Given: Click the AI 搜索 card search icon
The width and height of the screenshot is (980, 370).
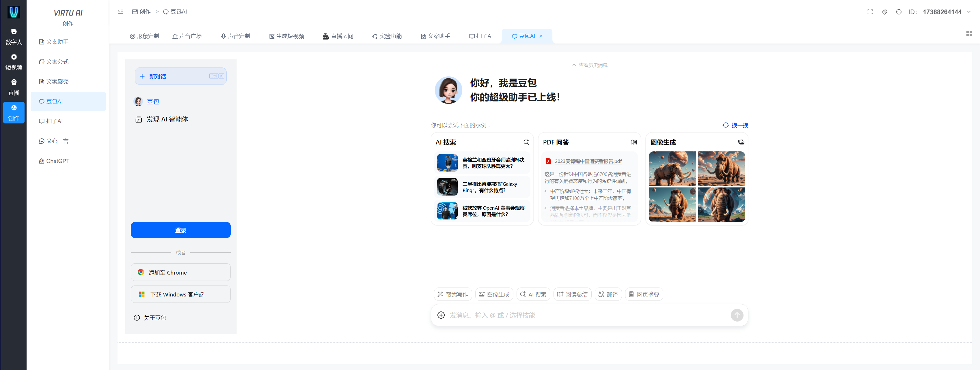Looking at the screenshot, I should [x=526, y=142].
